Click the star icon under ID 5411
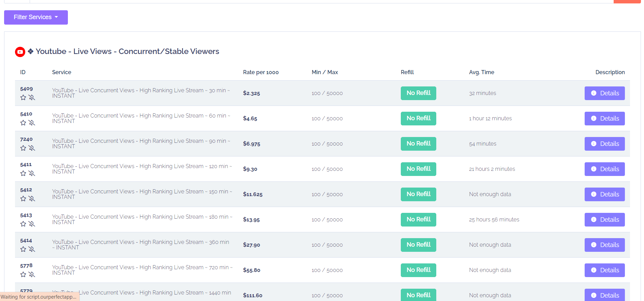The height and width of the screenshot is (301, 644). click(x=23, y=174)
